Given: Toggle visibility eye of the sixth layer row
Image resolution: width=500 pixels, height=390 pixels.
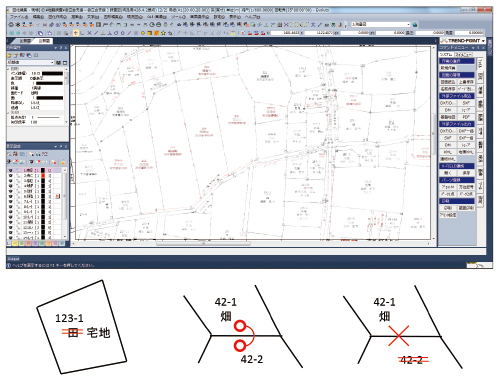Looking at the screenshot, I should coord(10,196).
